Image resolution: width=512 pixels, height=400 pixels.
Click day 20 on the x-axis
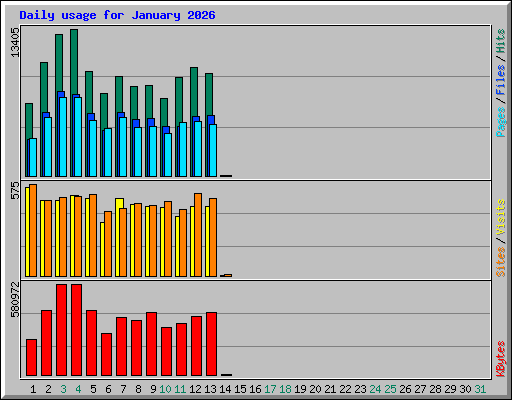tap(315, 389)
